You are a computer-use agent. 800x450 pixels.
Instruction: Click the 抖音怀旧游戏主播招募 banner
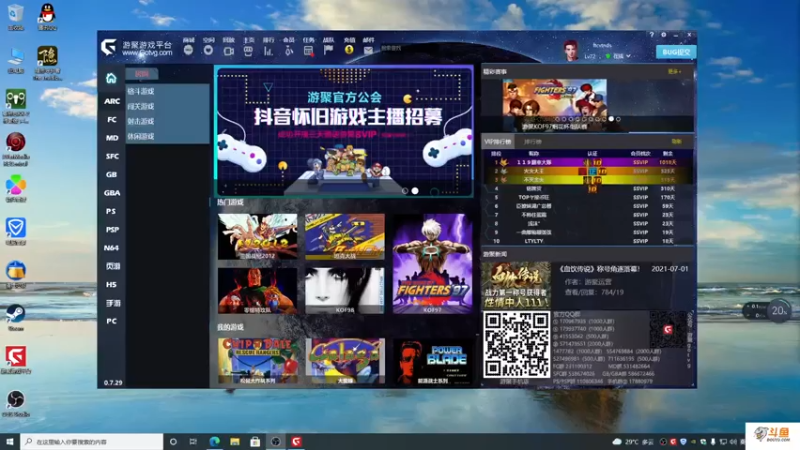(344, 131)
